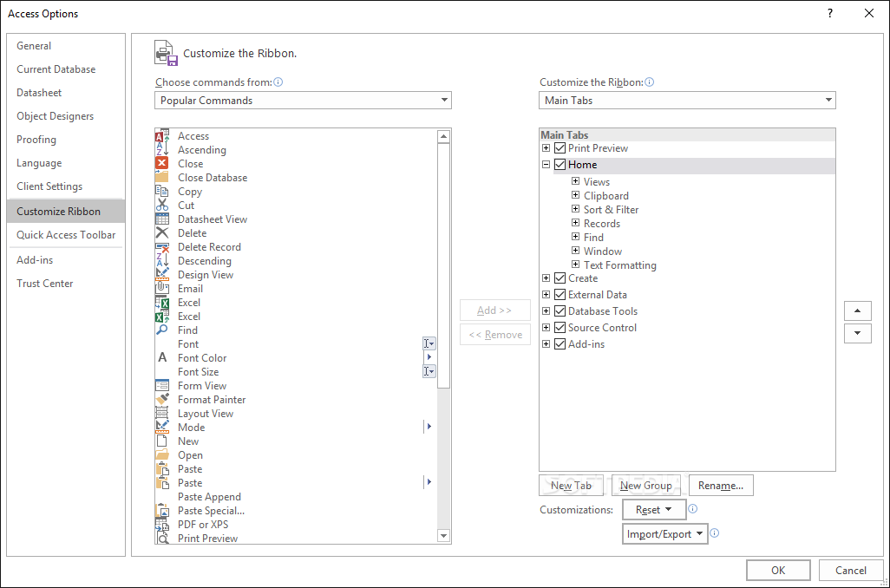Select the Window group in the tree
Viewport: 890px width, 588px height.
pos(603,252)
